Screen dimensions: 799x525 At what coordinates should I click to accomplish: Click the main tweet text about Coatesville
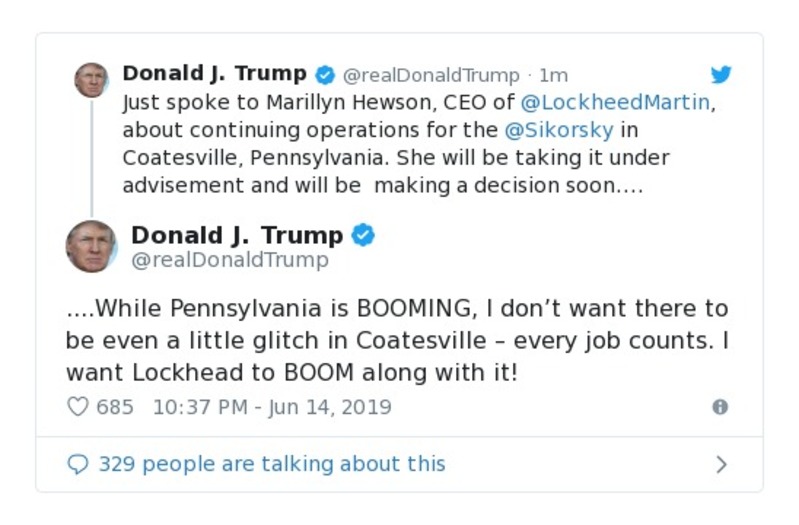coord(397,339)
